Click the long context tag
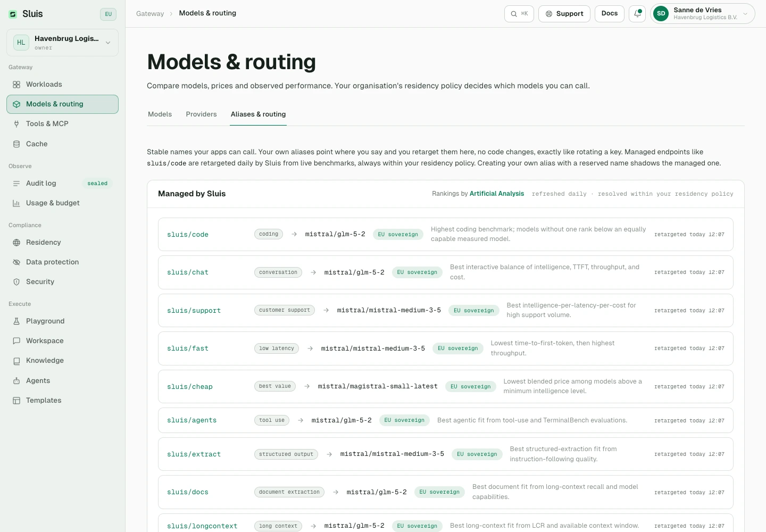Viewport: 766px width, 532px height. pyautogui.click(x=278, y=526)
